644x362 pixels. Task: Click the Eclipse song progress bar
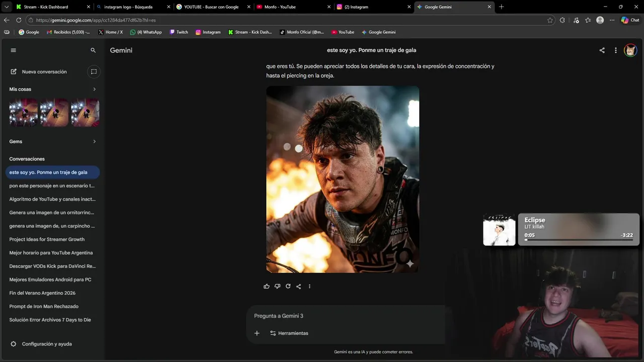579,240
